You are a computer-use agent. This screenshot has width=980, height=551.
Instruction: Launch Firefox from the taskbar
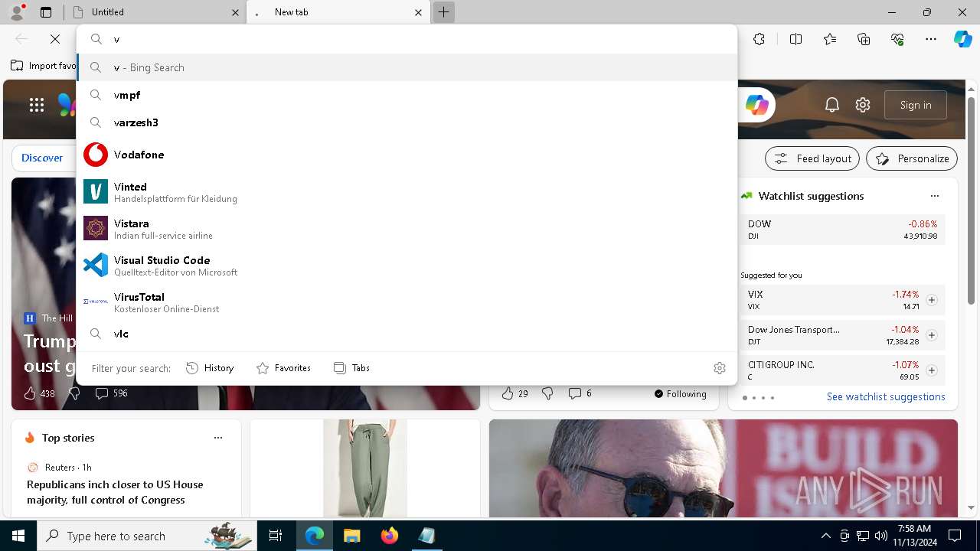point(389,536)
